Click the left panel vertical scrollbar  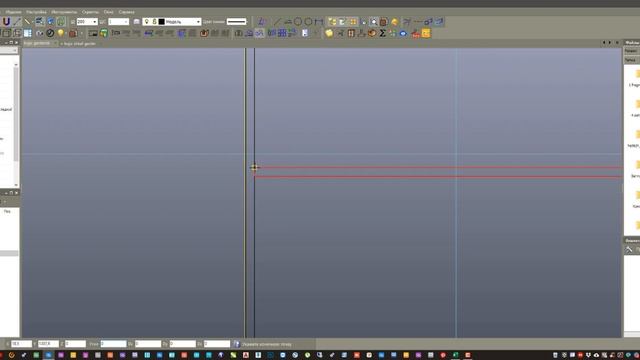coord(16,114)
